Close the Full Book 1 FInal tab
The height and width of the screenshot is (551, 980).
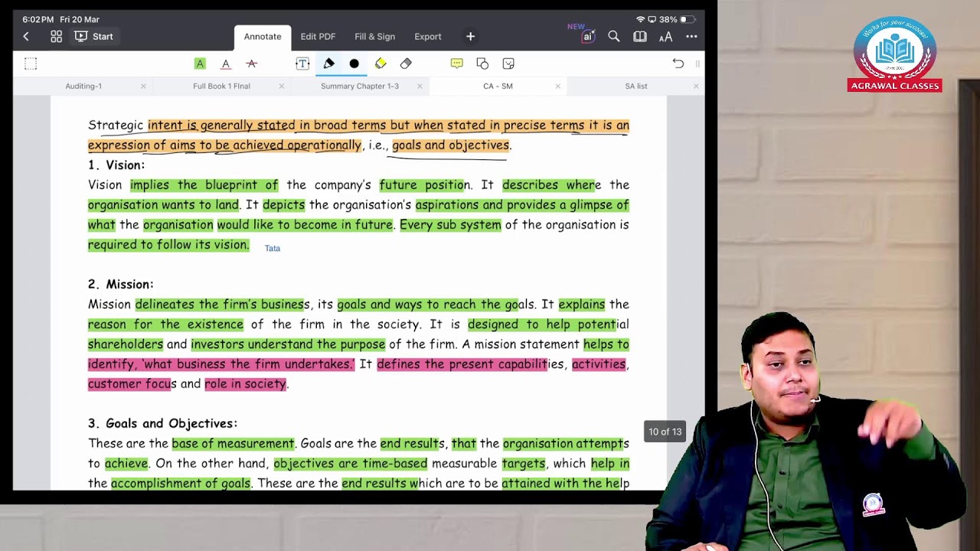pos(281,86)
